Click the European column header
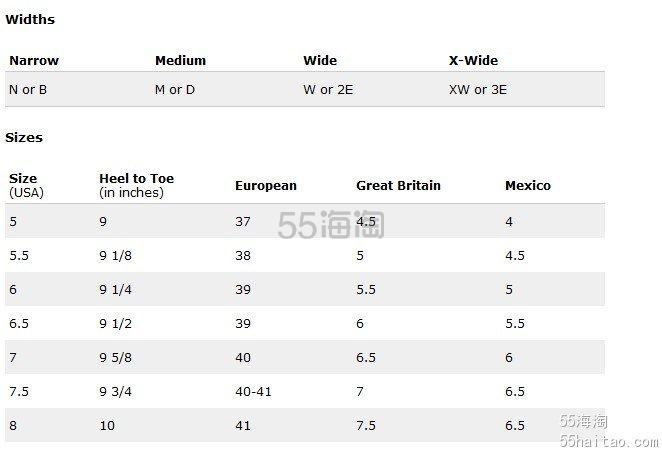The width and height of the screenshot is (662, 450). coord(266,185)
